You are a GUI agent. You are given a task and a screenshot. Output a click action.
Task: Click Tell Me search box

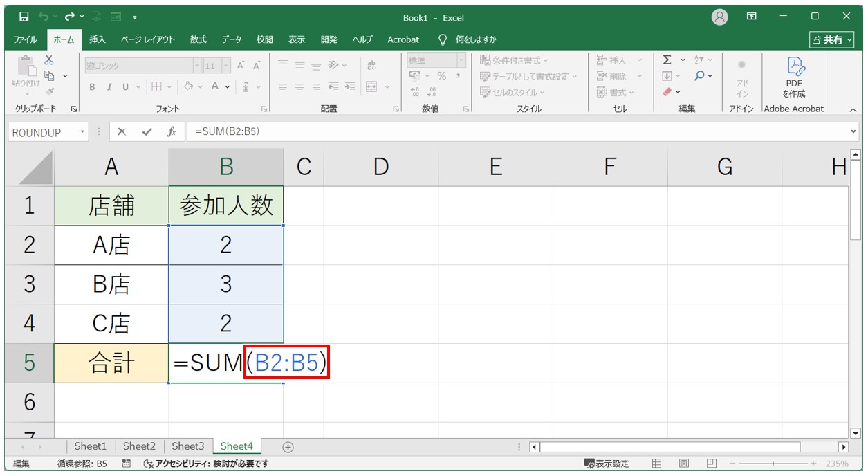(468, 39)
